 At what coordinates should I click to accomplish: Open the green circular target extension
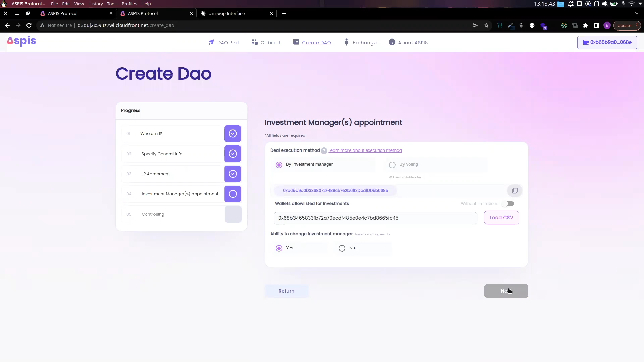(x=564, y=25)
